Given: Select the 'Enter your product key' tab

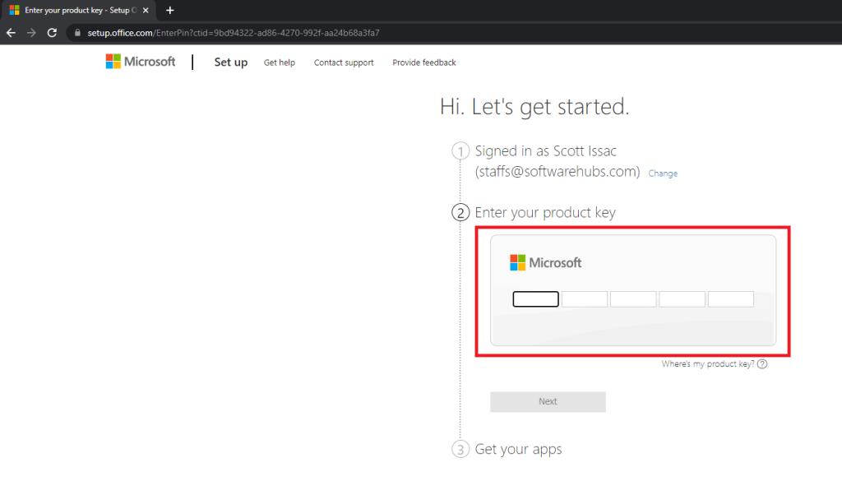Looking at the screenshot, I should click(x=78, y=10).
